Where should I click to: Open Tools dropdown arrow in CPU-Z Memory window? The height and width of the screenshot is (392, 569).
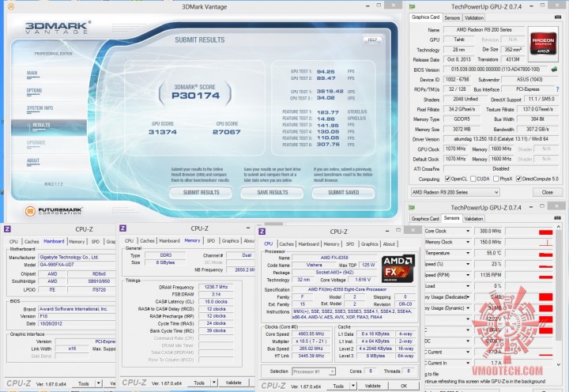214,383
